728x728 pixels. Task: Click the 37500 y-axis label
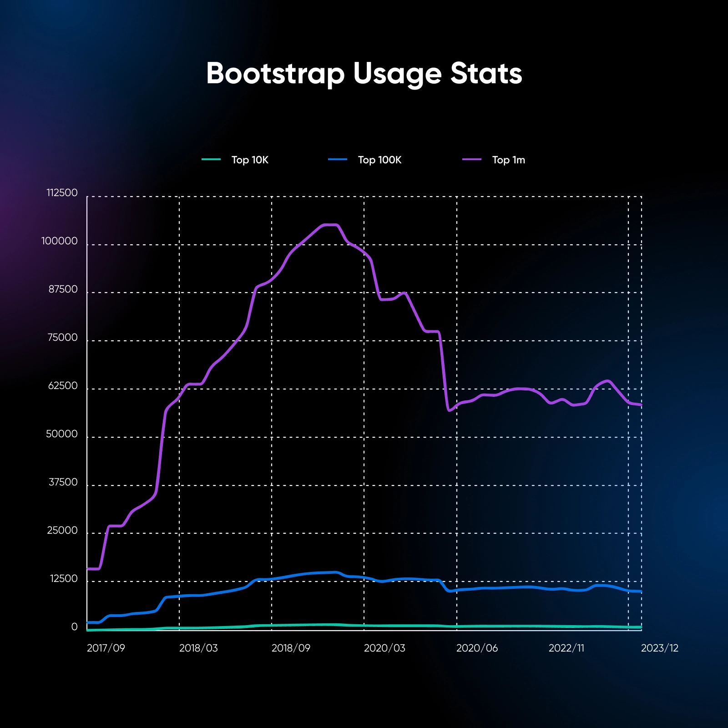click(x=63, y=482)
